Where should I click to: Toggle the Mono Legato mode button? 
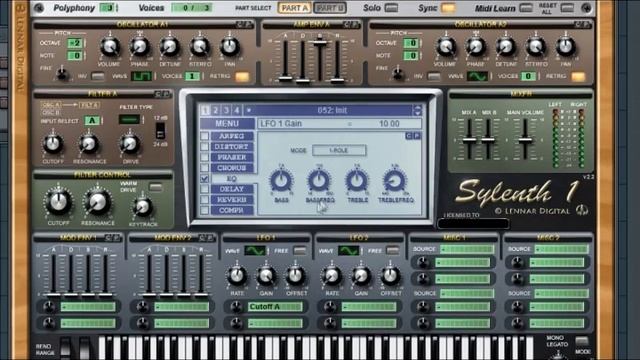click(582, 340)
